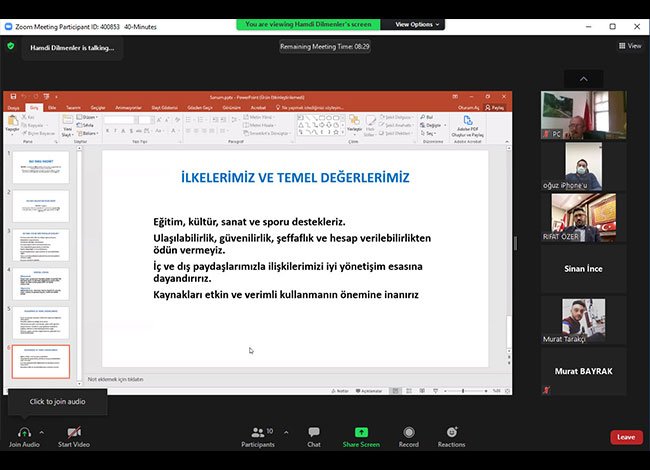Click the Paylaş share button in PowerPoint
The height and width of the screenshot is (470, 650).
pos(495,108)
